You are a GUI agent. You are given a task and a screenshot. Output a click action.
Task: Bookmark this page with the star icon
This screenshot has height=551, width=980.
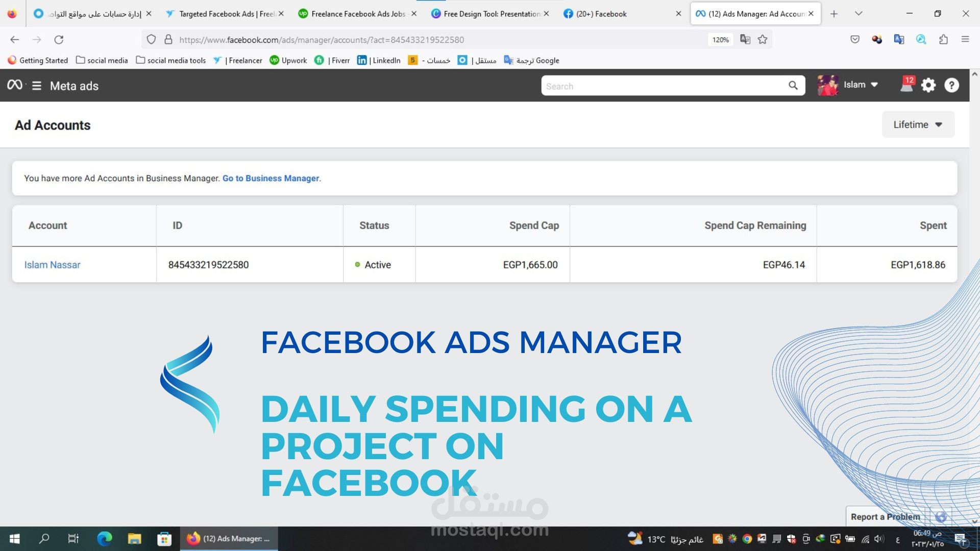[x=762, y=39]
